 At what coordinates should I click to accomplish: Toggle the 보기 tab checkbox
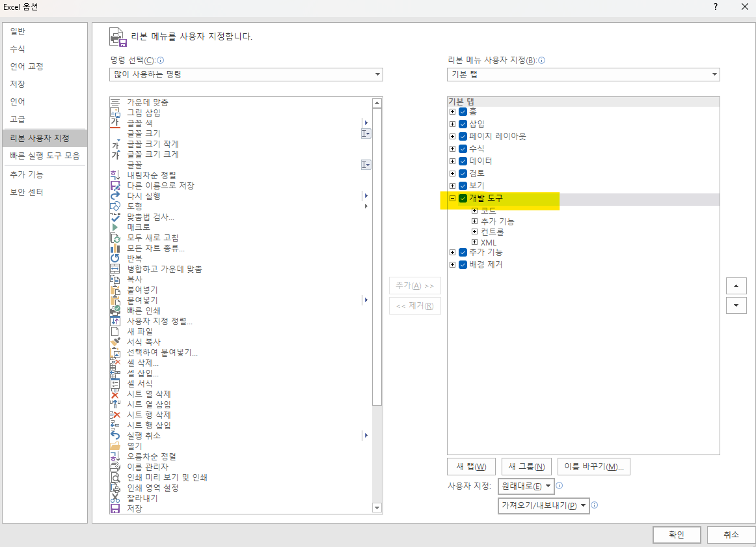coord(463,186)
